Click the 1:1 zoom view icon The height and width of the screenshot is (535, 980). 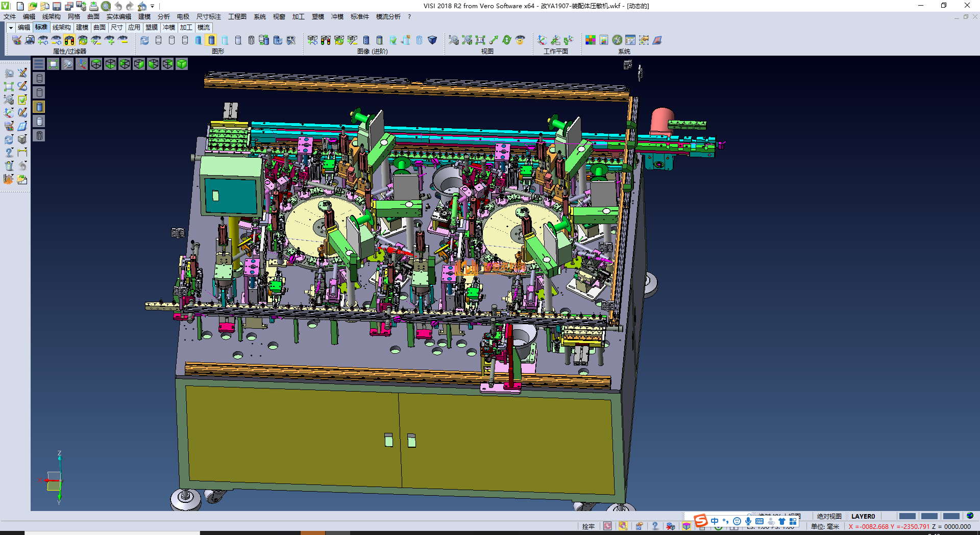480,40
